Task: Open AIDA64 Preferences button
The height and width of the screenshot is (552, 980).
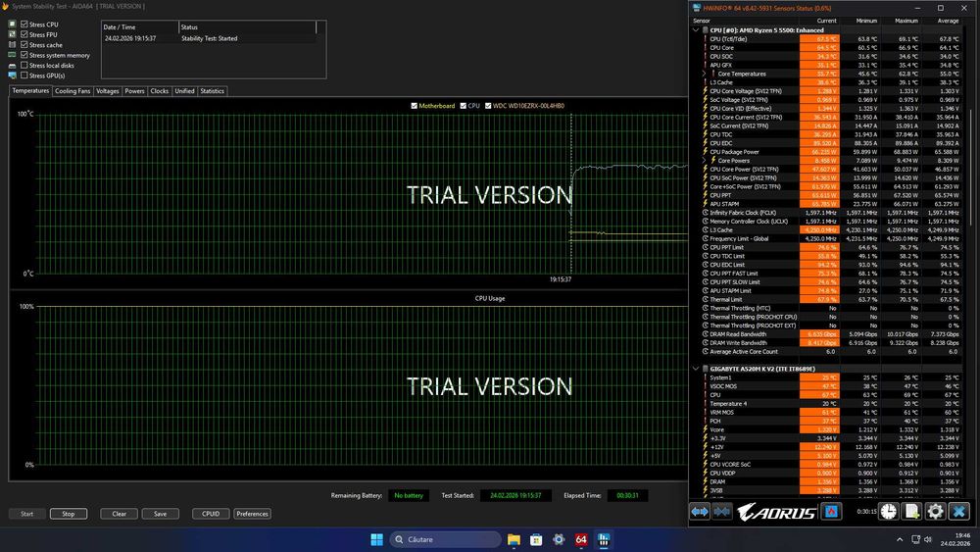Action: coord(252,514)
